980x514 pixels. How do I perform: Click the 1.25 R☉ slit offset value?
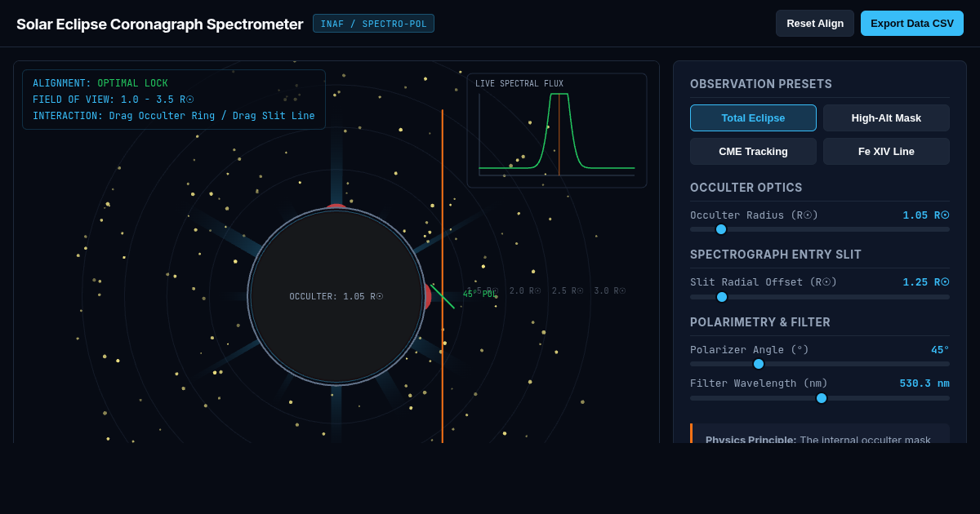click(926, 282)
